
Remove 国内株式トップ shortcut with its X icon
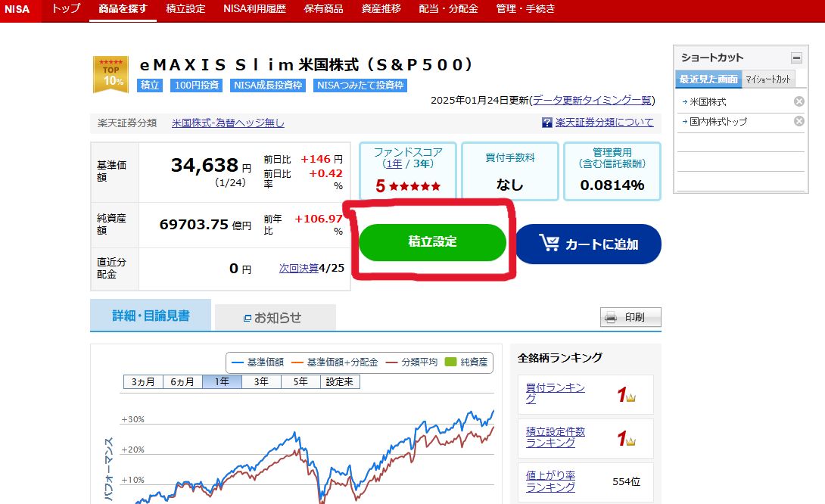800,122
